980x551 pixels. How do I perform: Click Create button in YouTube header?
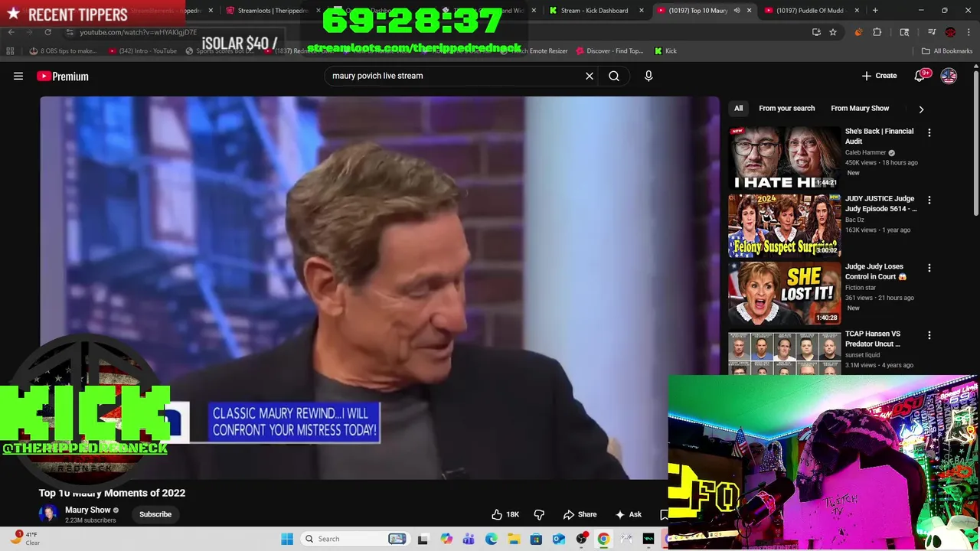coord(879,76)
